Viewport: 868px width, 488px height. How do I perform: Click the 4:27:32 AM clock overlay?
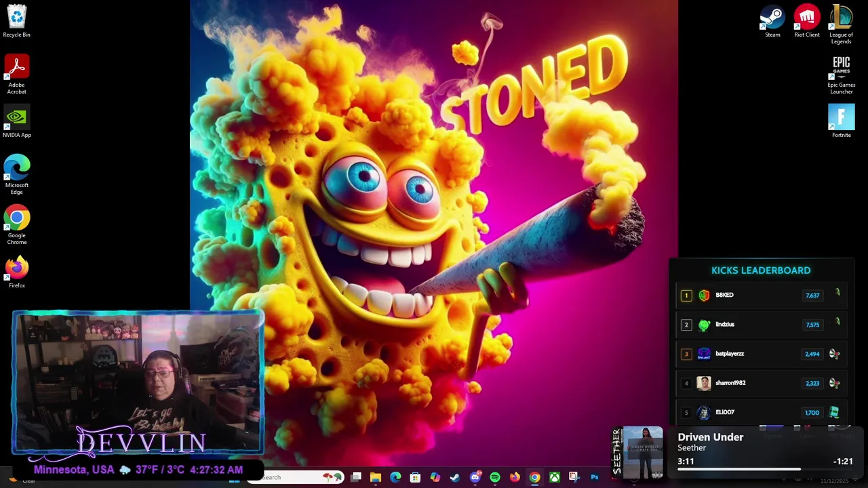[216, 470]
